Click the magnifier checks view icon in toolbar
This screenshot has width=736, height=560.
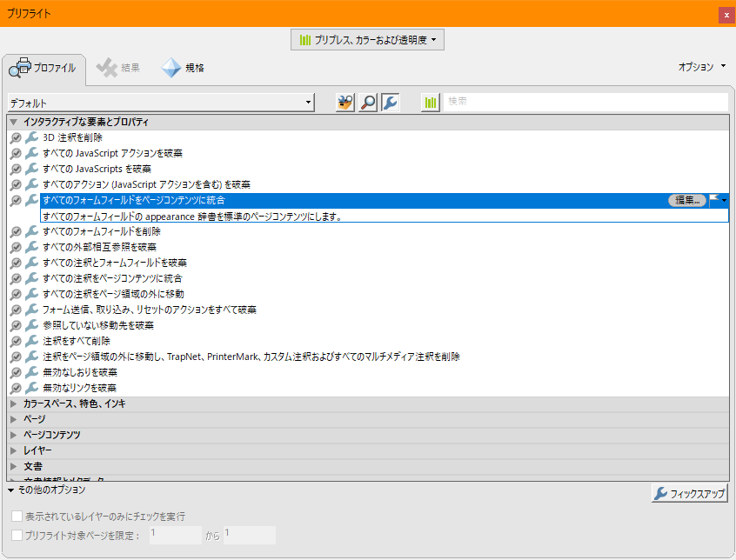[x=366, y=102]
